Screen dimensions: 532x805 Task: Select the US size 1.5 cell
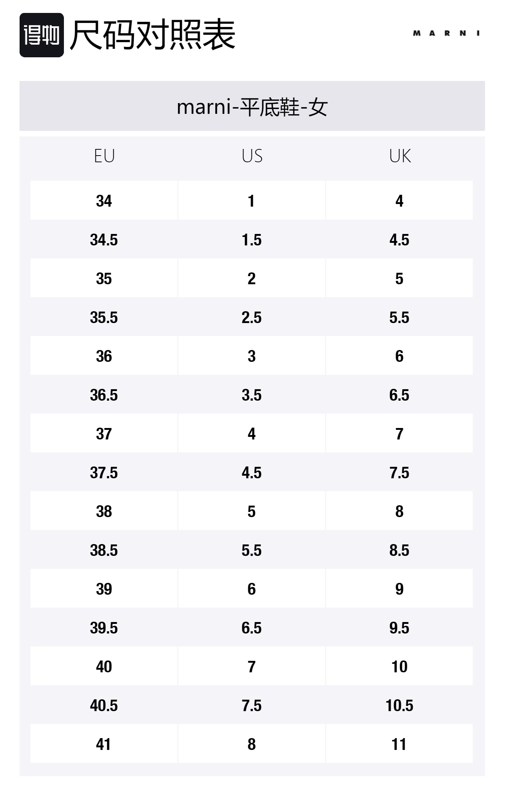(252, 240)
